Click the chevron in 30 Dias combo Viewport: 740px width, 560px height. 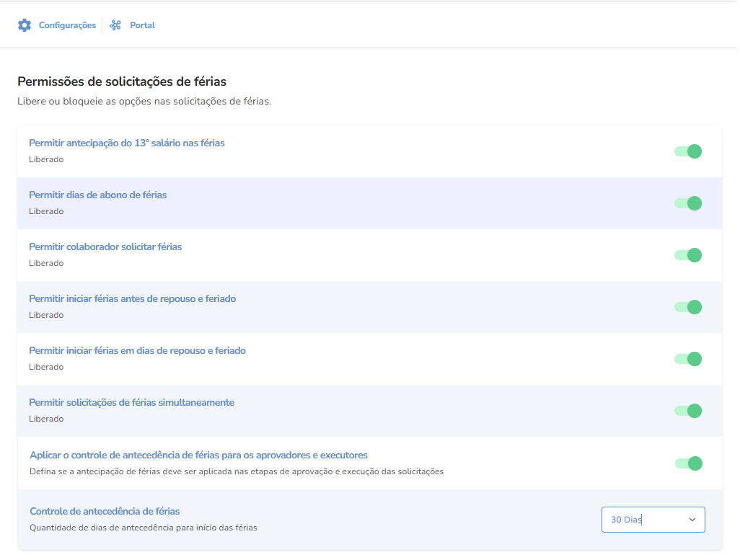click(x=692, y=520)
